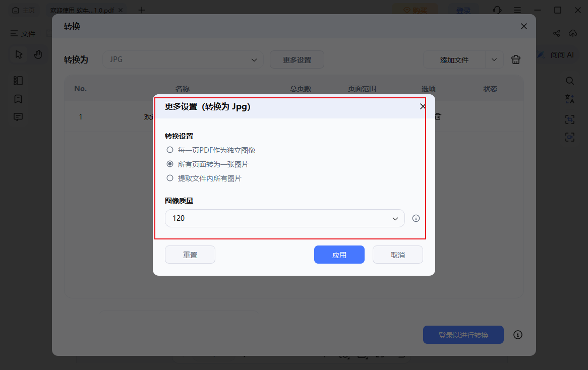This screenshot has height=370, width=588.
Task: Click the 更多设置 button in 转换 window
Action: (297, 59)
